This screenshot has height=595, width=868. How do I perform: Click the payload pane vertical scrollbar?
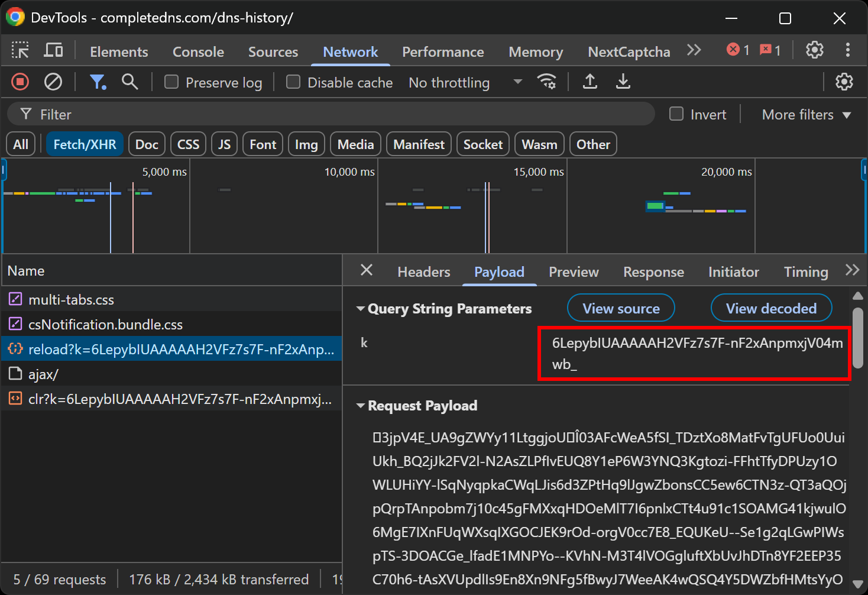click(857, 337)
